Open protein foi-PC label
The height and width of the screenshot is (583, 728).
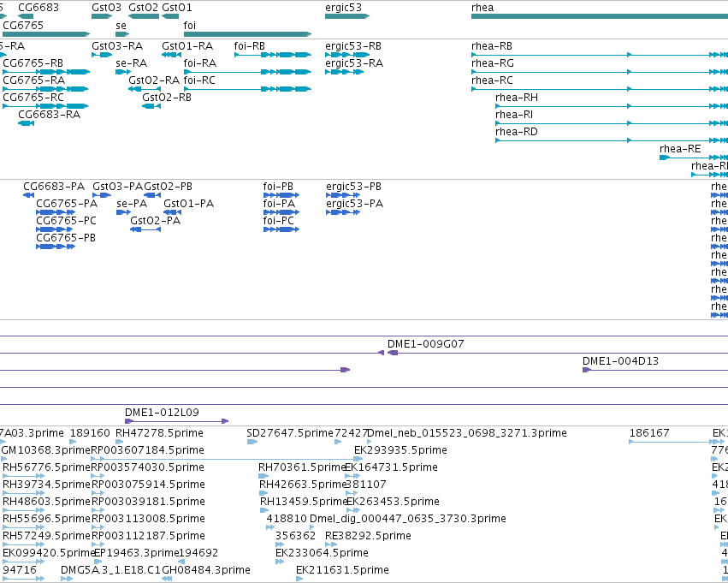point(279,221)
